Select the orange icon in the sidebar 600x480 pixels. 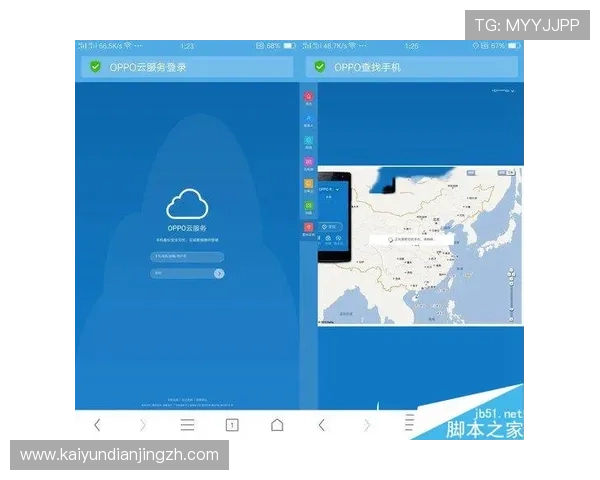308,185
